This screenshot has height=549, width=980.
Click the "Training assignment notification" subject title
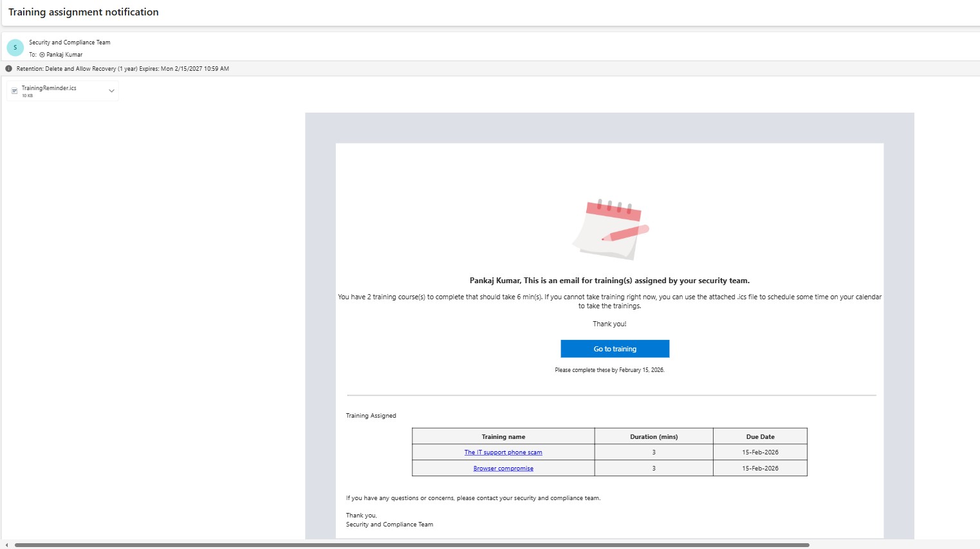click(x=84, y=12)
